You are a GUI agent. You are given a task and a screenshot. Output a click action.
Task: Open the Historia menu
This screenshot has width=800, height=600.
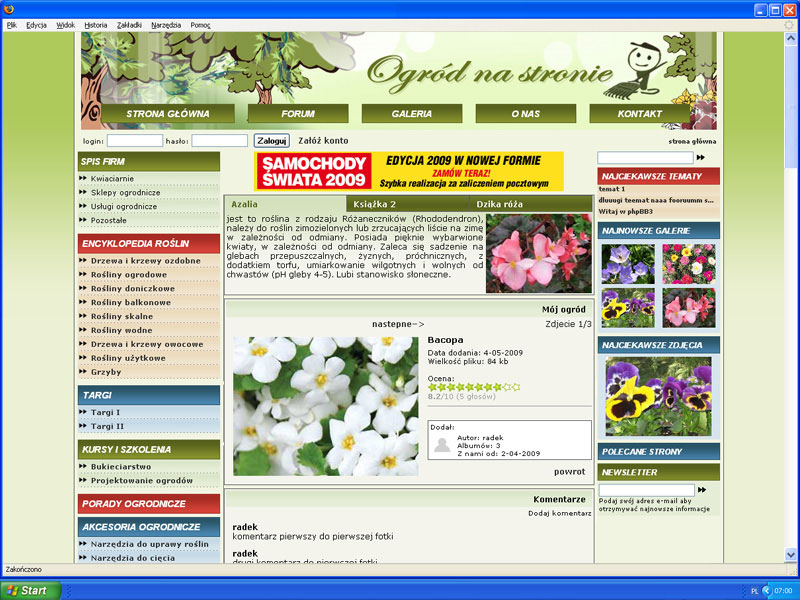(x=95, y=25)
